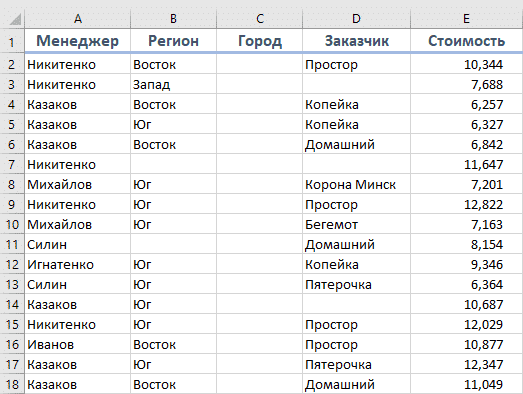Select cell with value 12,347
The image size is (523, 394).
pyautogui.click(x=466, y=364)
